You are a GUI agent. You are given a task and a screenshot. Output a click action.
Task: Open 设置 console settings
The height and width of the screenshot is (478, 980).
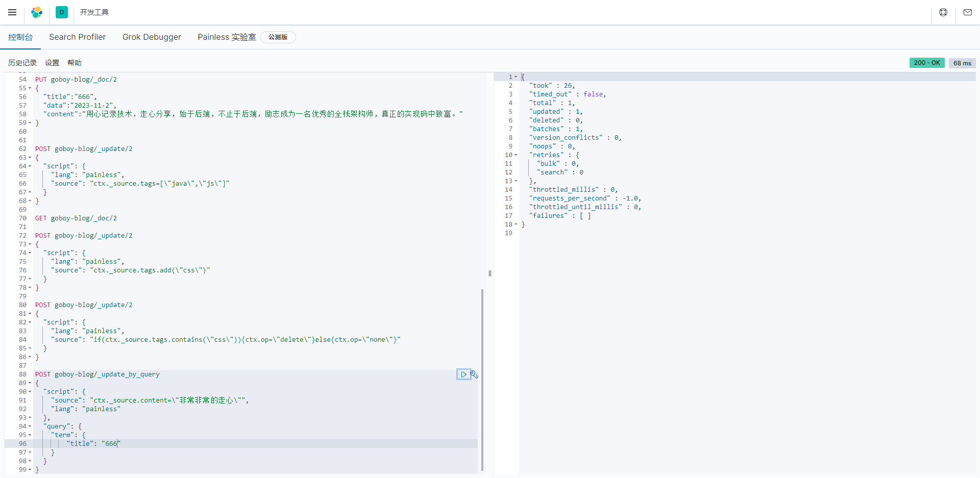coord(52,63)
